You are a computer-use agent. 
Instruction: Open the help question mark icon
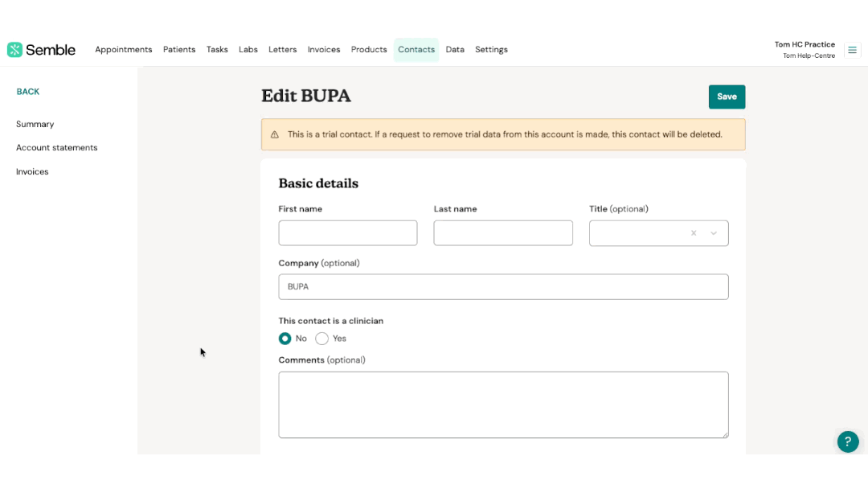pos(848,442)
